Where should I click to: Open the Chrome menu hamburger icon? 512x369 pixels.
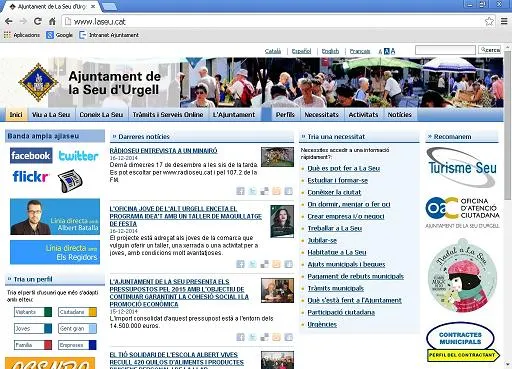(504, 21)
